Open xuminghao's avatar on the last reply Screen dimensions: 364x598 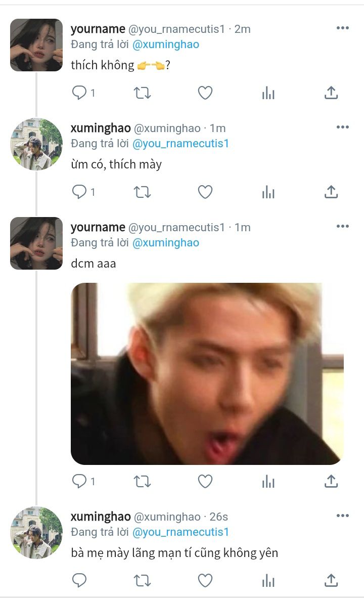coord(36,533)
